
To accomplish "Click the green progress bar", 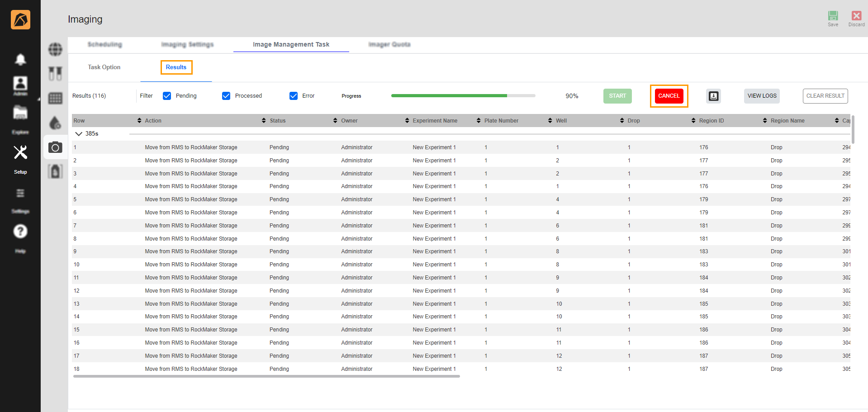I will point(463,96).
